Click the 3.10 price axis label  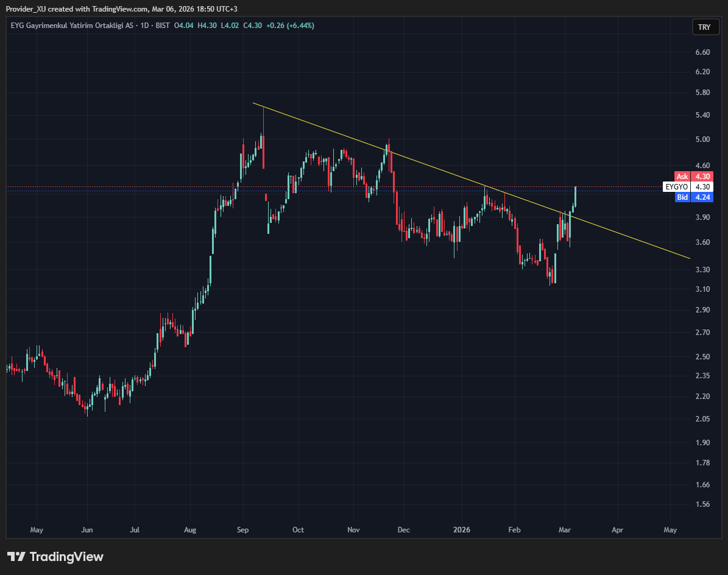[x=702, y=289]
